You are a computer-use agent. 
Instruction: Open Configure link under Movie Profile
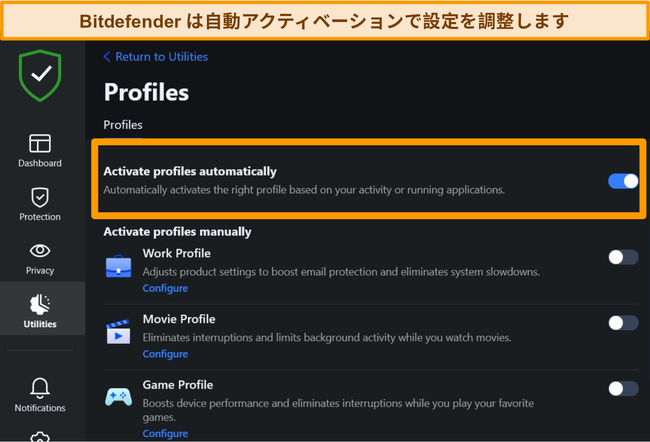(165, 354)
